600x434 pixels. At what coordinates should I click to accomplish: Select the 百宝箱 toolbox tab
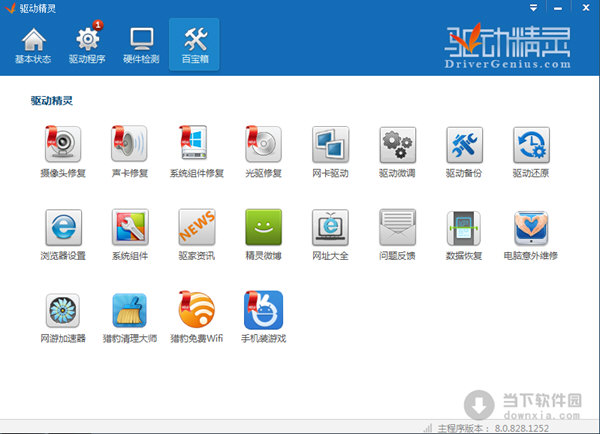[x=194, y=46]
